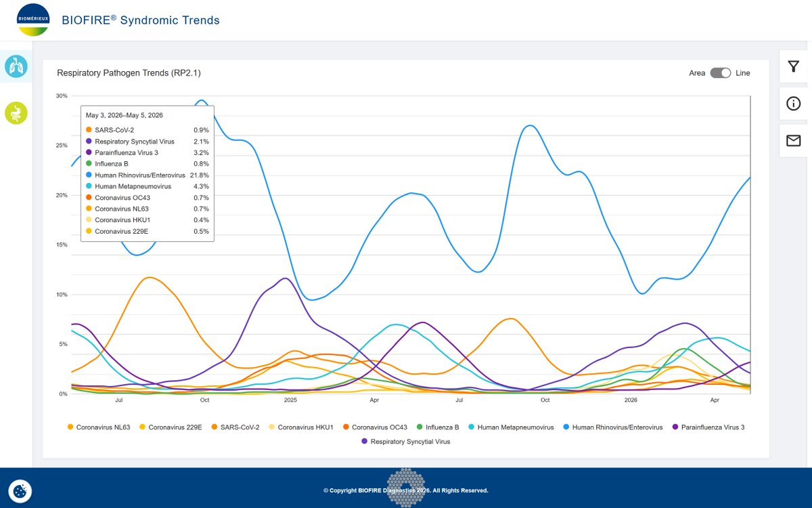812x508 pixels.
Task: Toggle the Area/Line chart switch
Action: 721,73
